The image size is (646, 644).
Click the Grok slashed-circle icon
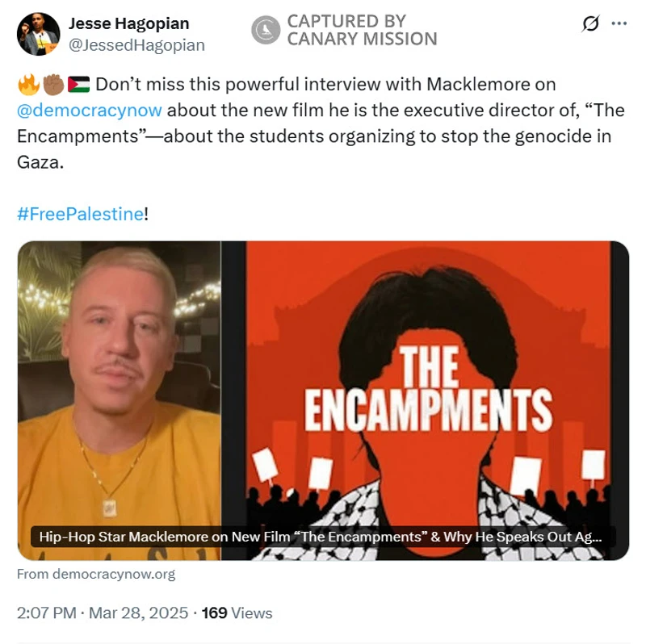coord(590,23)
